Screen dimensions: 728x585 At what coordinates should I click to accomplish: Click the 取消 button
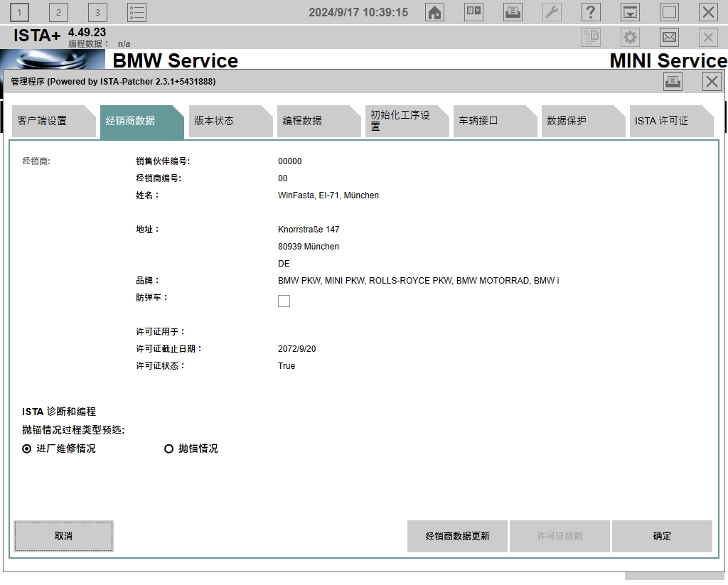click(x=63, y=536)
